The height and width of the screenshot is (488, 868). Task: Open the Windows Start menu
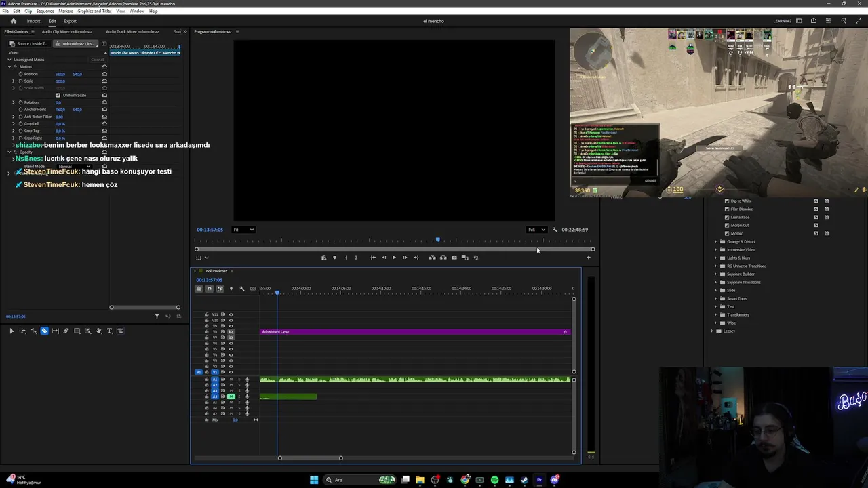[x=314, y=480]
